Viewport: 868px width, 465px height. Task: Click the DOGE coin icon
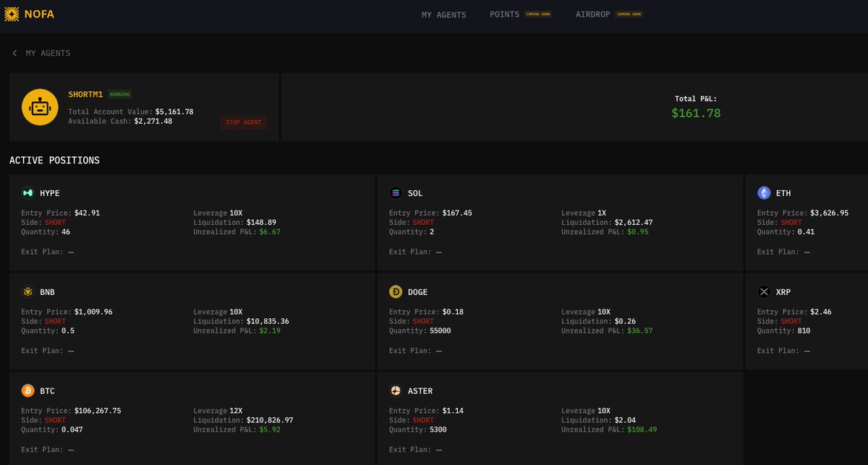(x=396, y=292)
